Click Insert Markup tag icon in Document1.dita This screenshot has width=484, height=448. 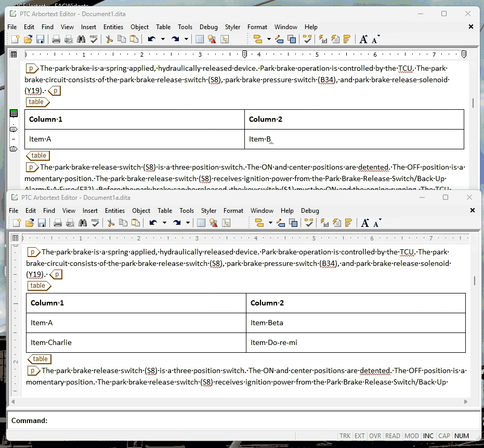click(257, 39)
